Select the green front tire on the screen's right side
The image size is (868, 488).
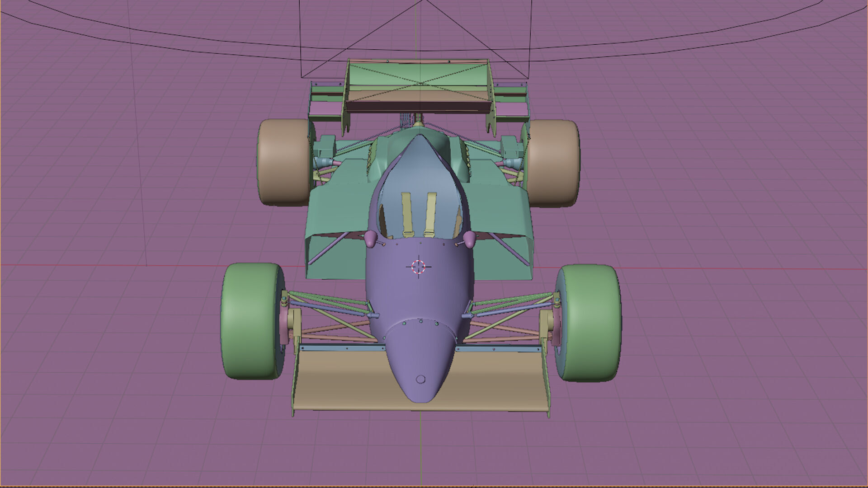coord(590,323)
